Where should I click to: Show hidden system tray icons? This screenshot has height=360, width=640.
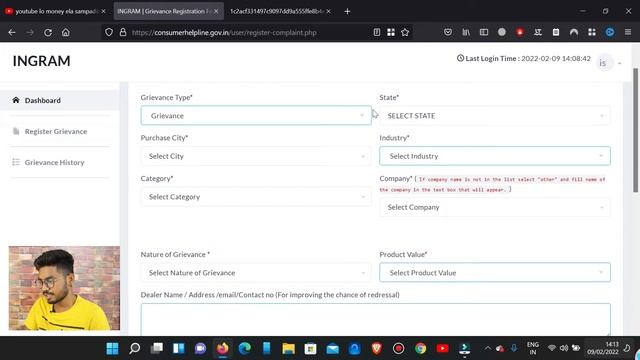tap(487, 348)
